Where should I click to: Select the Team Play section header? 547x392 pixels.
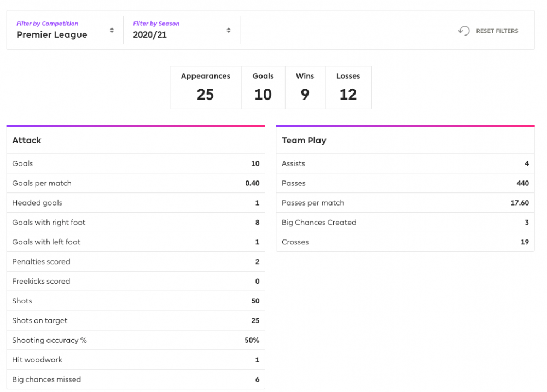coord(405,141)
